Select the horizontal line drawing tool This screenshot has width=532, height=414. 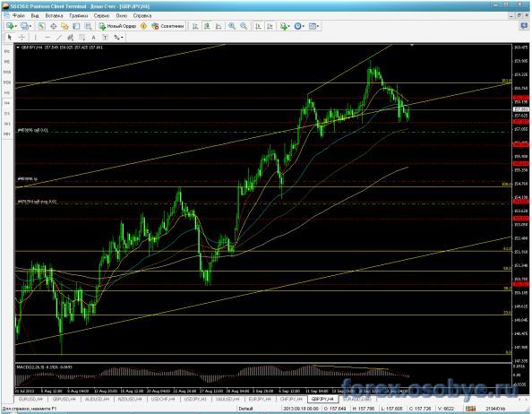coord(47,38)
